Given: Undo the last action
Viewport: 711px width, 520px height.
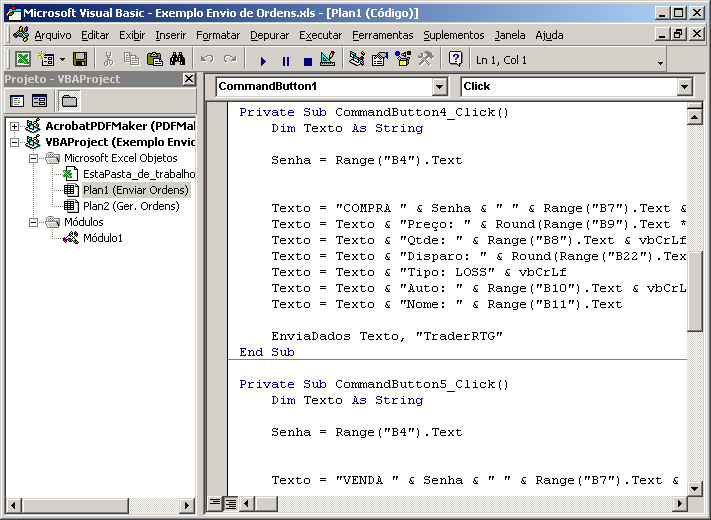Looking at the screenshot, I should (x=207, y=59).
